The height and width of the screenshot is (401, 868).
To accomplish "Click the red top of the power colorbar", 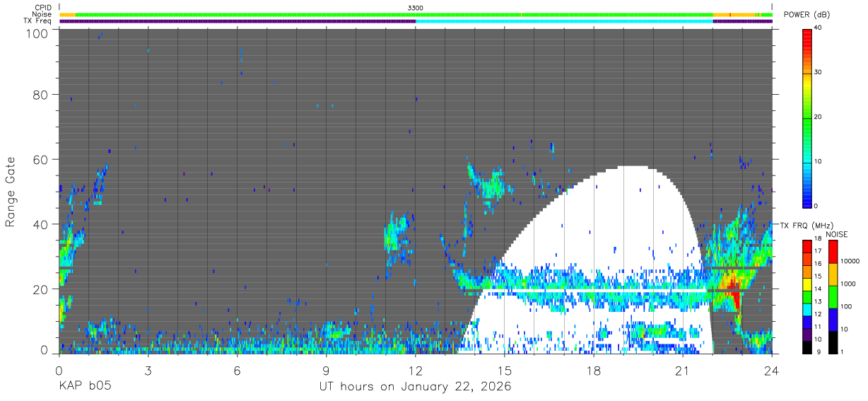I will [807, 35].
